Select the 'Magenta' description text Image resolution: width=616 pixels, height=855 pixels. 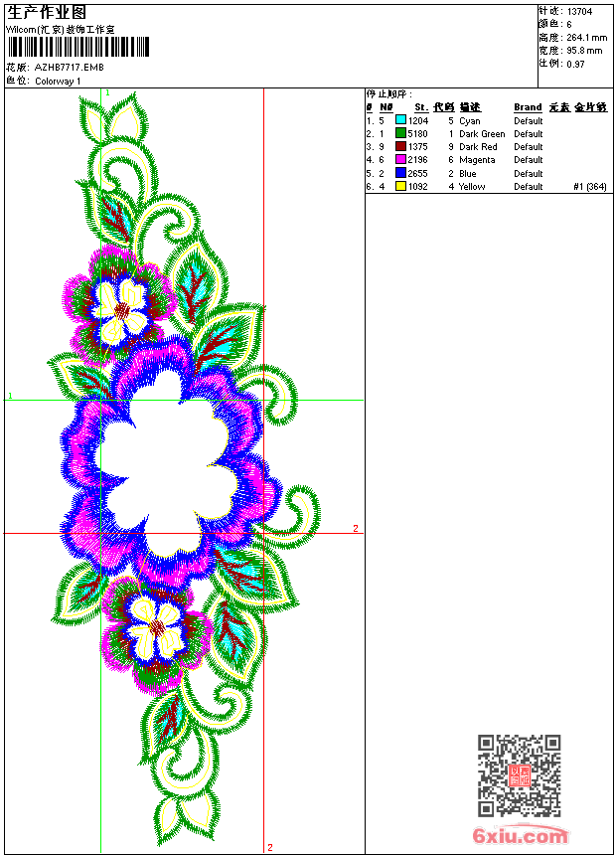[477, 160]
